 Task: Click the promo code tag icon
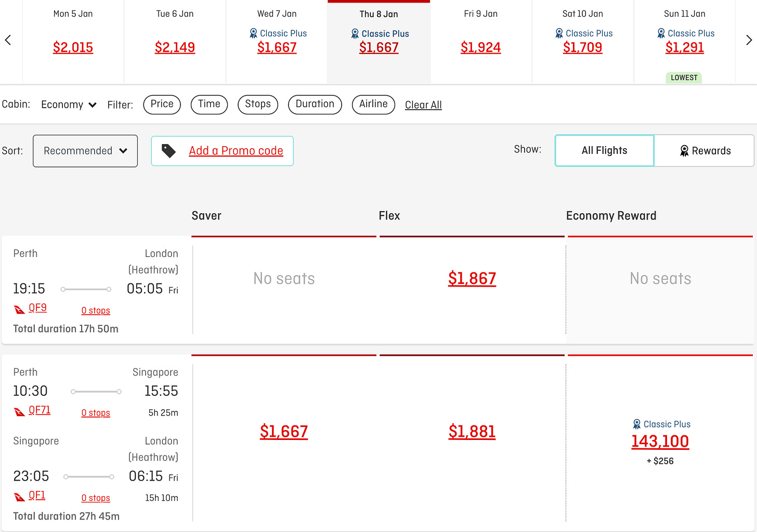click(168, 151)
